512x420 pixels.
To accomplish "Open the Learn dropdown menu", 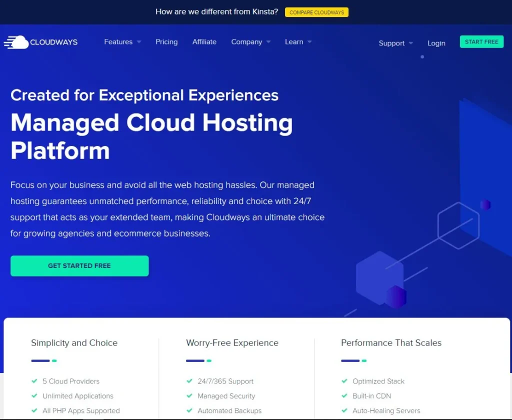I will [298, 42].
